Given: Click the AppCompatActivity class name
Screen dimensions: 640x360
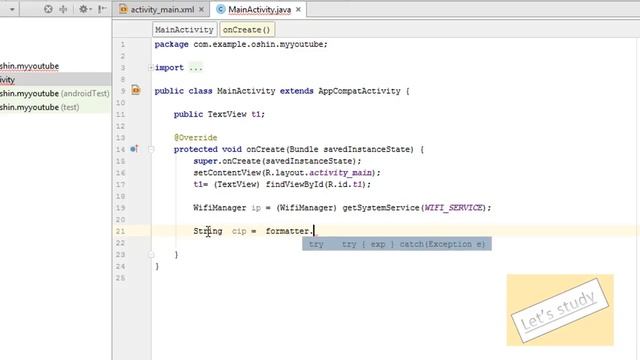Looking at the screenshot, I should click(359, 91).
